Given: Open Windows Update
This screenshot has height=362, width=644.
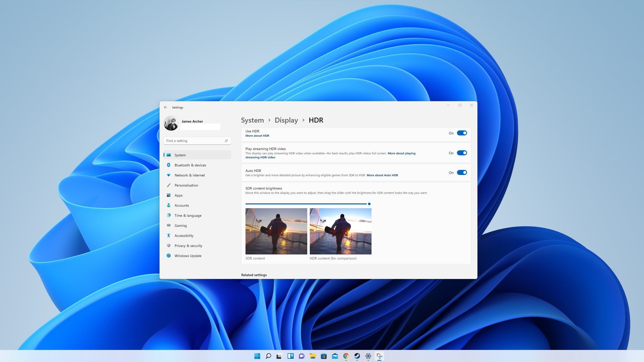Looking at the screenshot, I should [188, 256].
